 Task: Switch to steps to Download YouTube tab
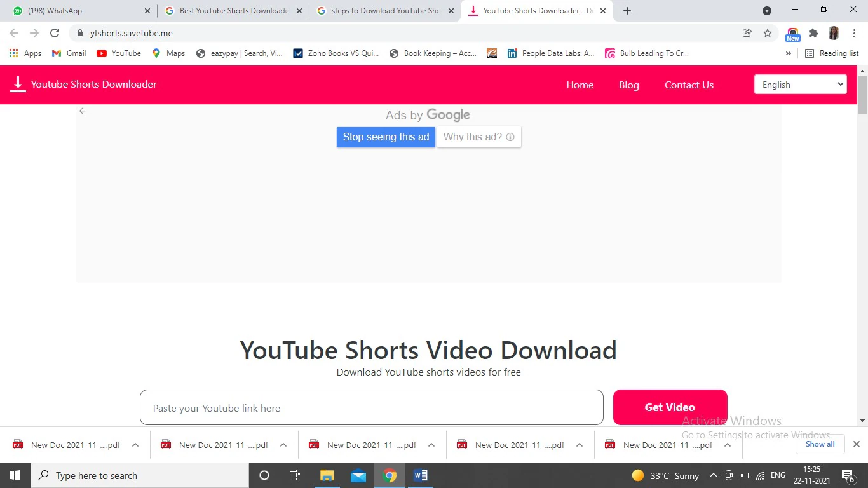tap(384, 11)
